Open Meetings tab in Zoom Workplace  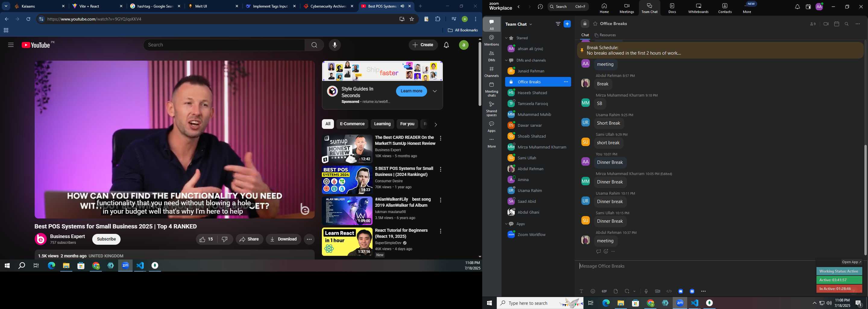(x=627, y=8)
